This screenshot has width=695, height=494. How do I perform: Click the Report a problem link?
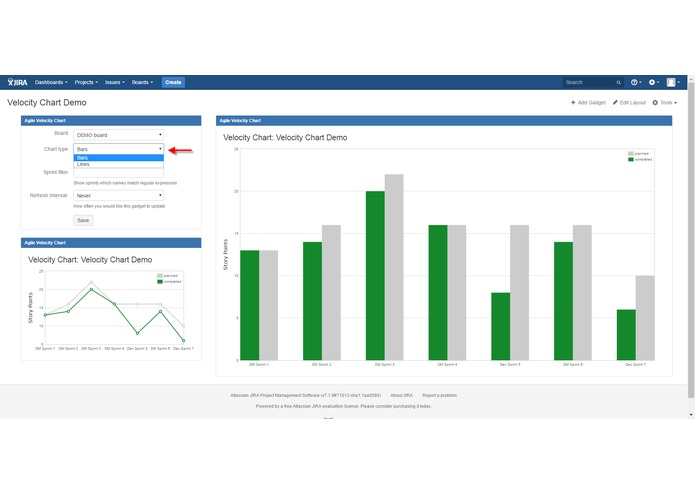click(x=439, y=395)
